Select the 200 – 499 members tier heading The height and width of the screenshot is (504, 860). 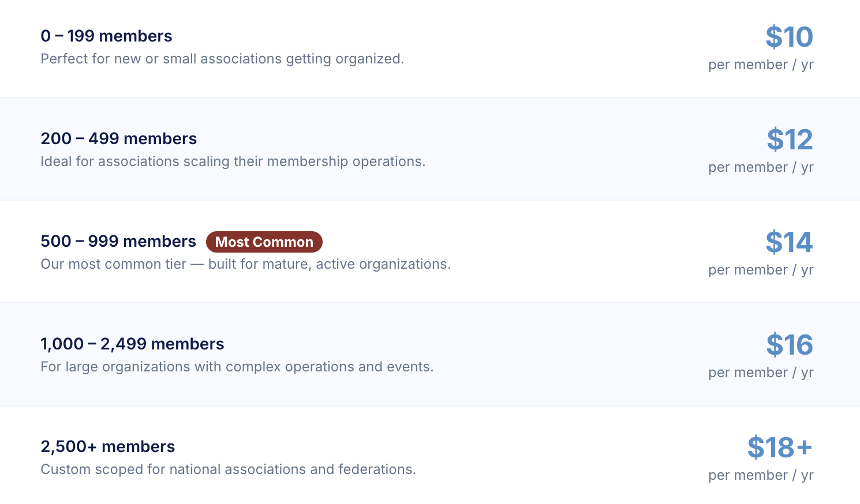click(x=118, y=138)
